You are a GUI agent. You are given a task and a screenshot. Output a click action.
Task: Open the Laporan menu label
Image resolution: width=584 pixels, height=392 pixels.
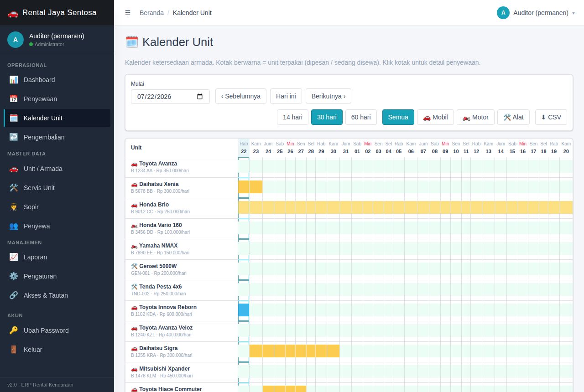click(x=36, y=257)
